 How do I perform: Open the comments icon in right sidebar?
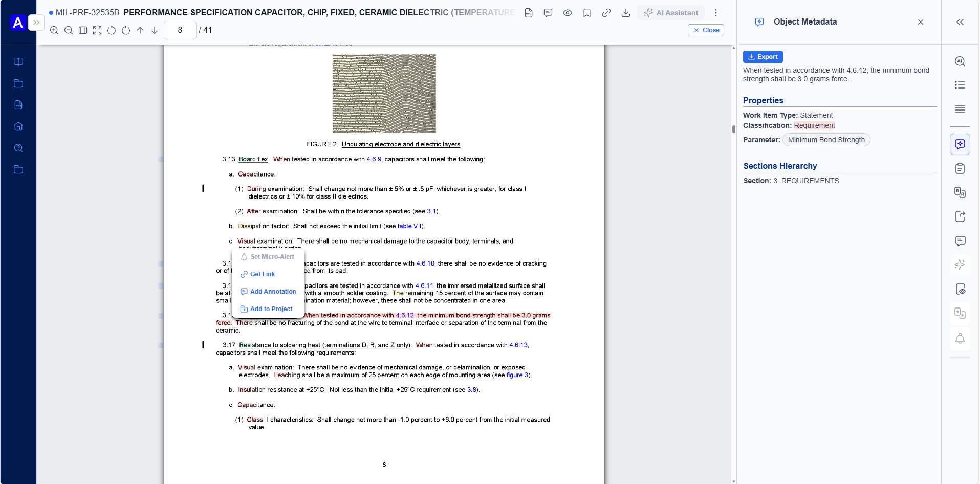961,241
